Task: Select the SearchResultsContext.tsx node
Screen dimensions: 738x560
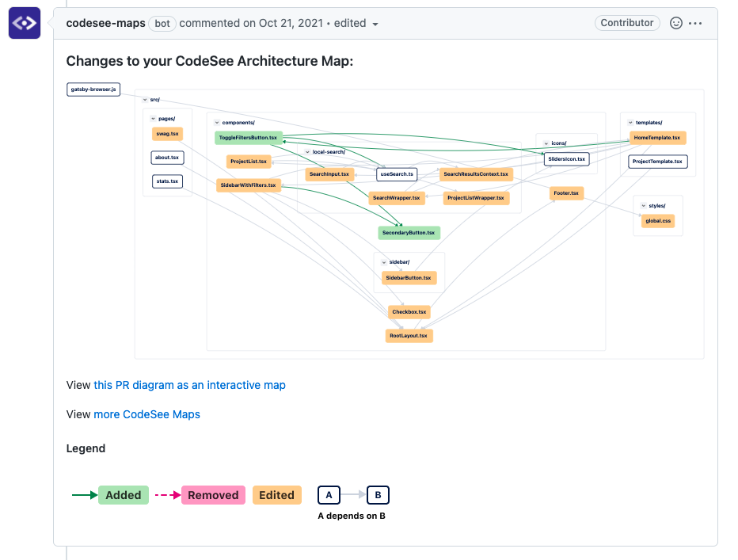Action: pyautogui.click(x=476, y=173)
